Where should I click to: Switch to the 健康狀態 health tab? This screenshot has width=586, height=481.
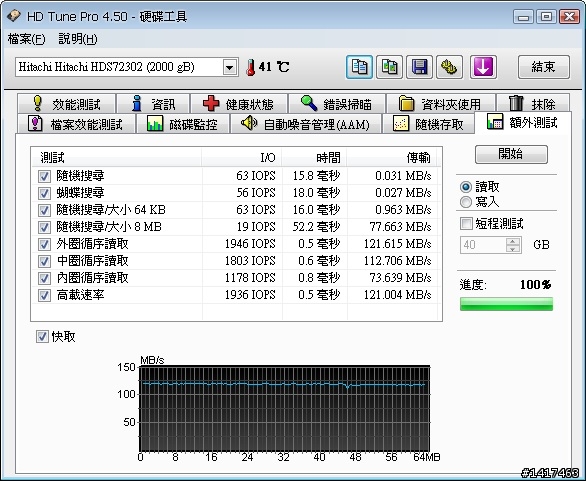click(239, 104)
